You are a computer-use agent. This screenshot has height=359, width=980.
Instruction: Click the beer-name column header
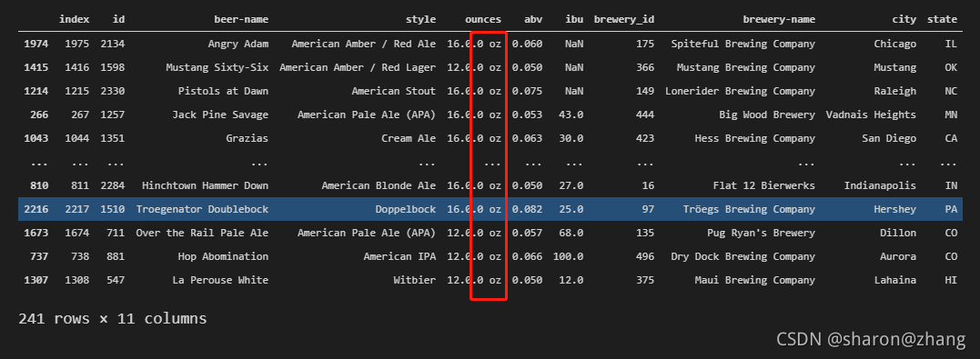(x=242, y=19)
